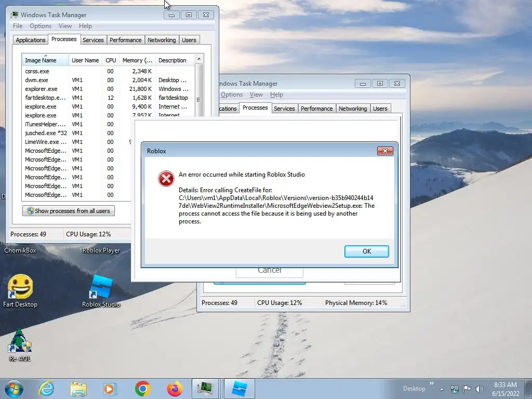The height and width of the screenshot is (399, 532).
Task: Maximize the rear Task Manager window
Action: 380,84
